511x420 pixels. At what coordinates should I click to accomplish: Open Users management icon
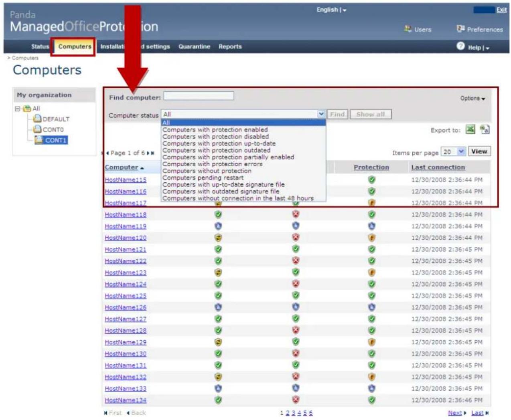coord(408,29)
